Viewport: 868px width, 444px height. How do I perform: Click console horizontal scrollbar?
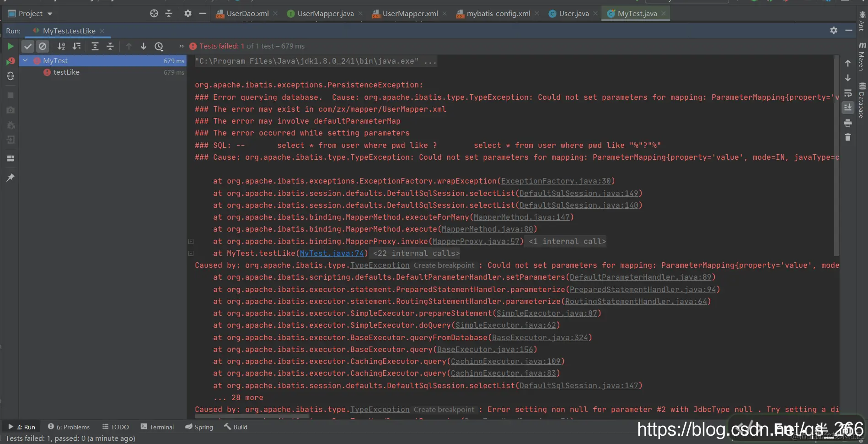pos(252,417)
